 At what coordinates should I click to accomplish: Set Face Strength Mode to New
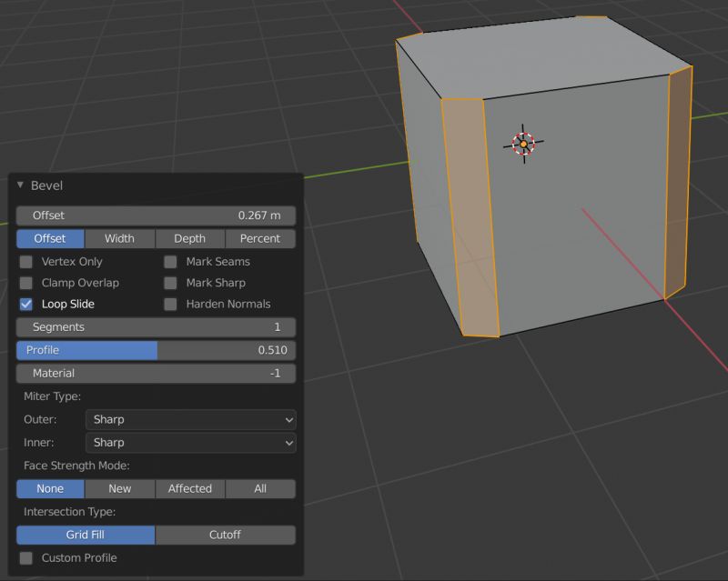tap(119, 488)
